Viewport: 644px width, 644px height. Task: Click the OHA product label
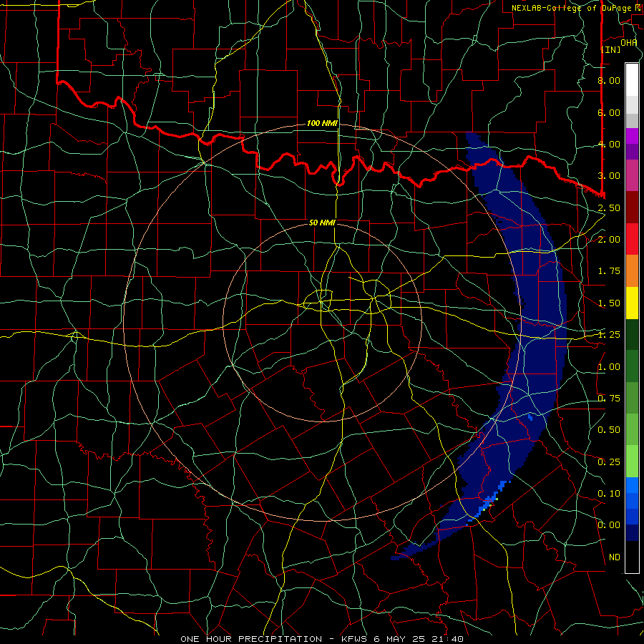click(628, 43)
